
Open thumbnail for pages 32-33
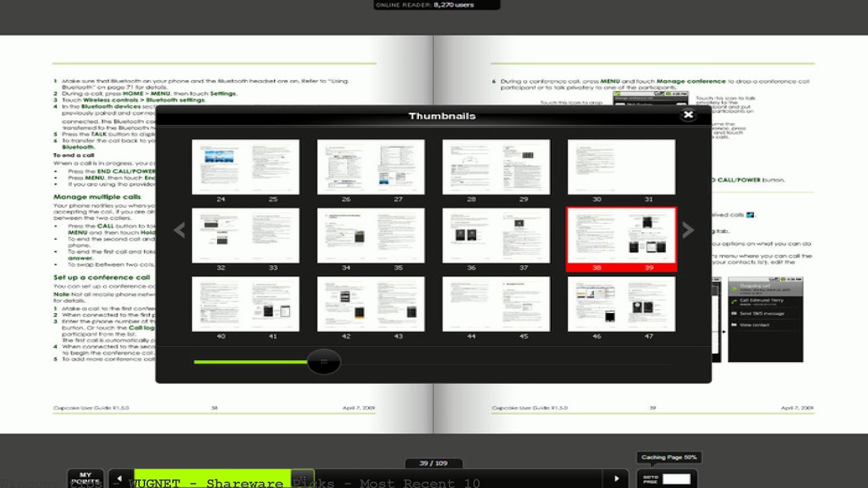(245, 235)
